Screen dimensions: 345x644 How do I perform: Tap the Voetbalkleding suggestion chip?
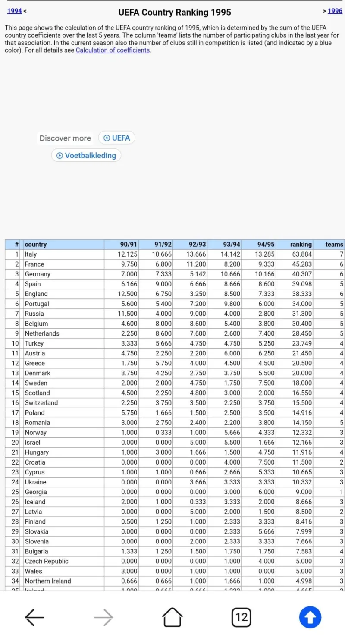click(x=86, y=155)
